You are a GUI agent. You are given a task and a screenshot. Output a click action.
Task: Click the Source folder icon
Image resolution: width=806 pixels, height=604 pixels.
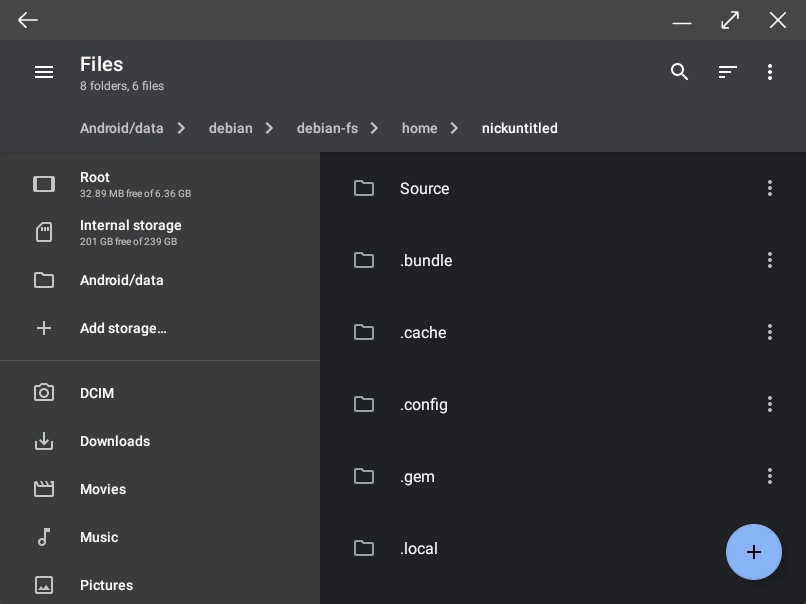pos(364,188)
